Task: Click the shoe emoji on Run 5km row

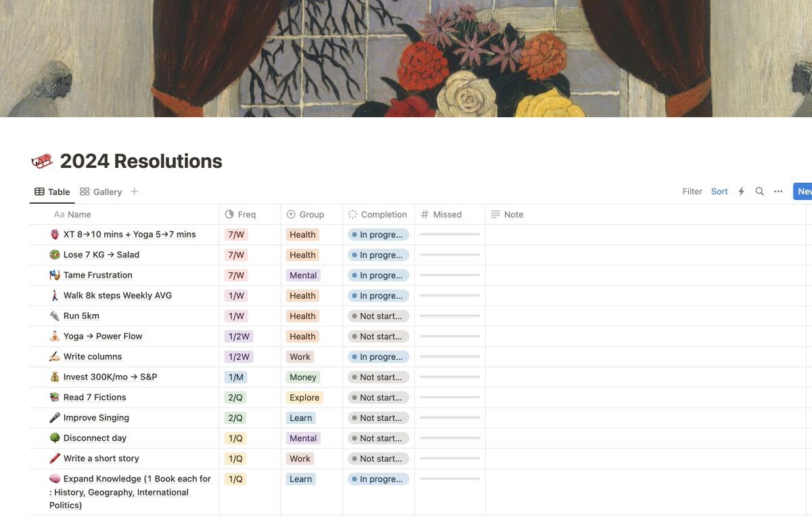Action: (55, 316)
